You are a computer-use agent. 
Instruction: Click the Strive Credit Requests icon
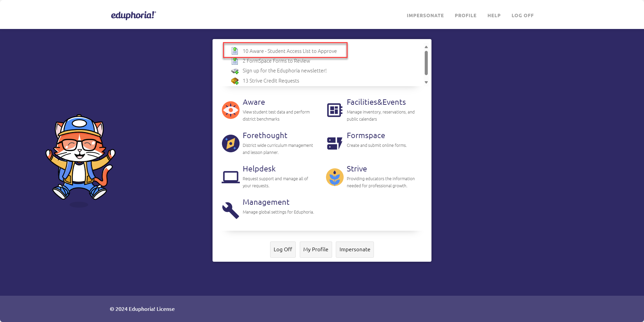[x=235, y=81]
